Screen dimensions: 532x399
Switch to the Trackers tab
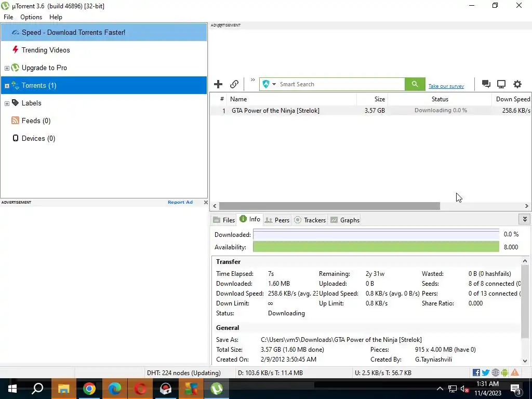click(310, 220)
